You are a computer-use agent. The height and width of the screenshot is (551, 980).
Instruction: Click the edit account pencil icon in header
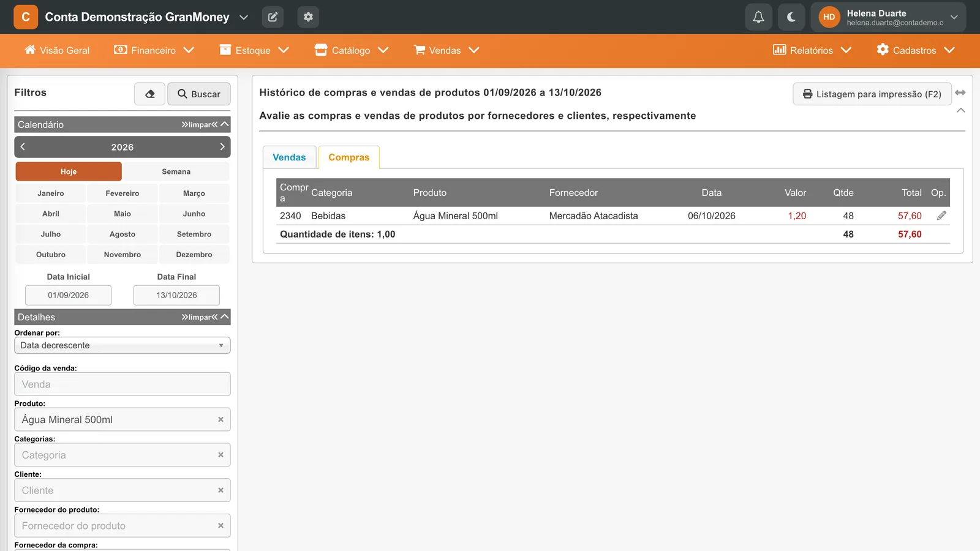click(x=273, y=17)
